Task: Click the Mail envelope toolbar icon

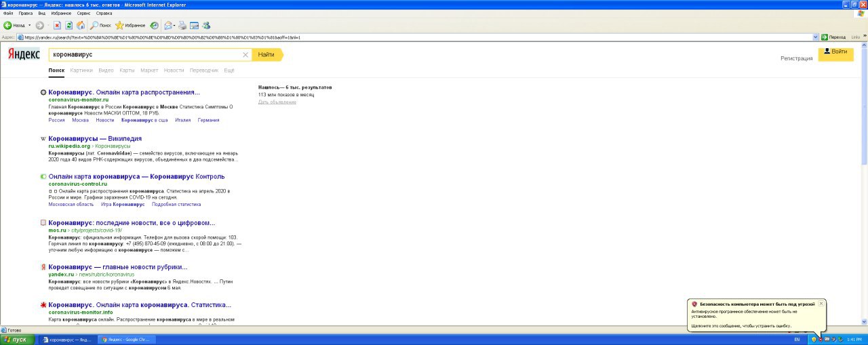Action: point(167,25)
